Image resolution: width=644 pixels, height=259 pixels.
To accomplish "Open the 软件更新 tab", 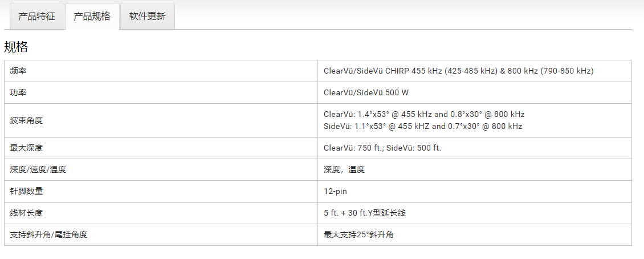I will point(147,16).
